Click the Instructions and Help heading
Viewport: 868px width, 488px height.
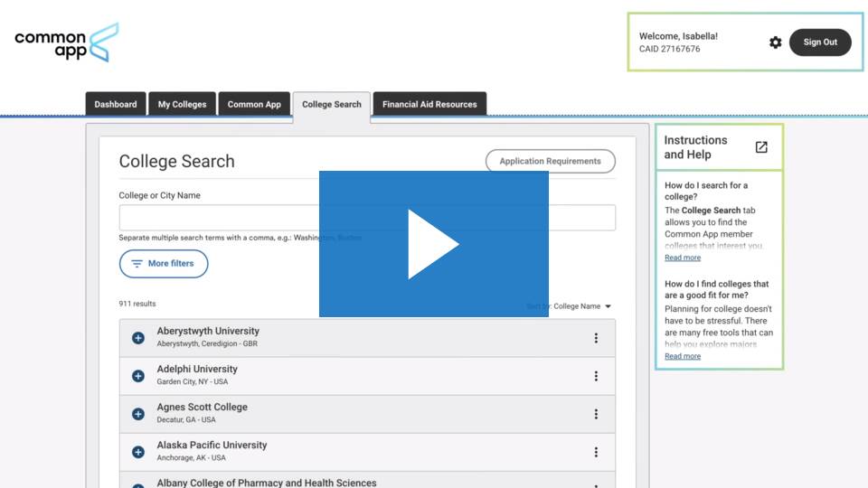pos(696,147)
